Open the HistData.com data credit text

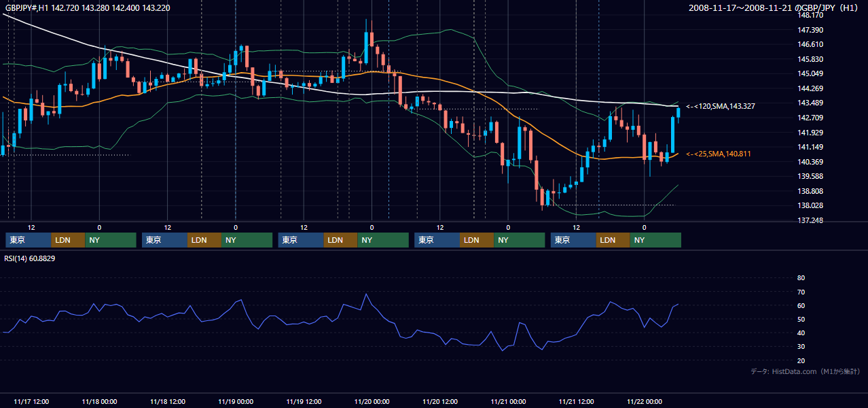coord(805,371)
